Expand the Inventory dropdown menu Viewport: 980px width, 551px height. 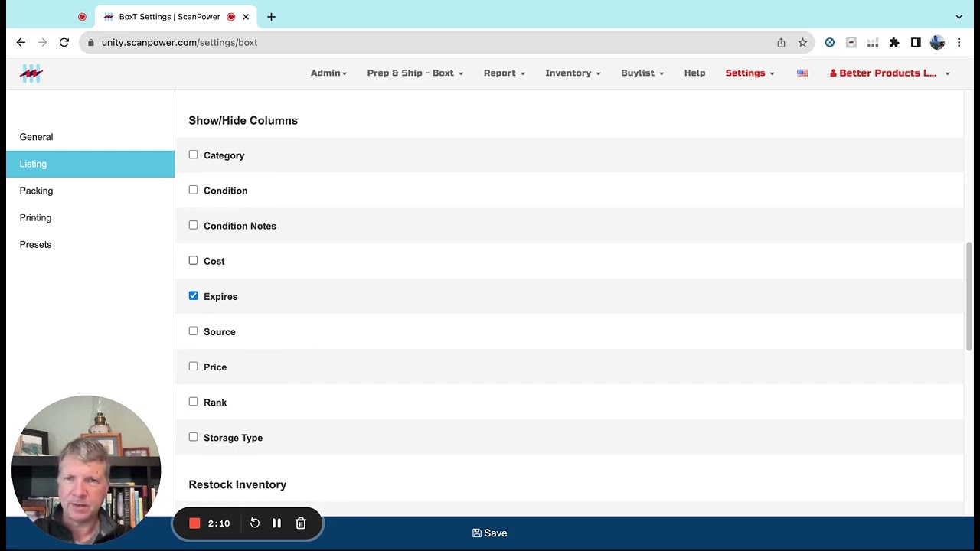point(573,73)
